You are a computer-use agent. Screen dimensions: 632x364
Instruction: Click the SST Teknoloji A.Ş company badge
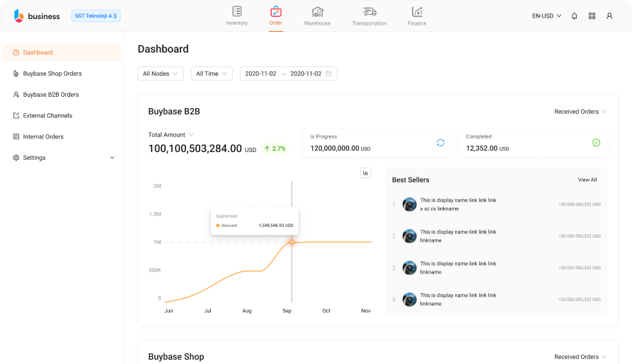[x=96, y=16]
